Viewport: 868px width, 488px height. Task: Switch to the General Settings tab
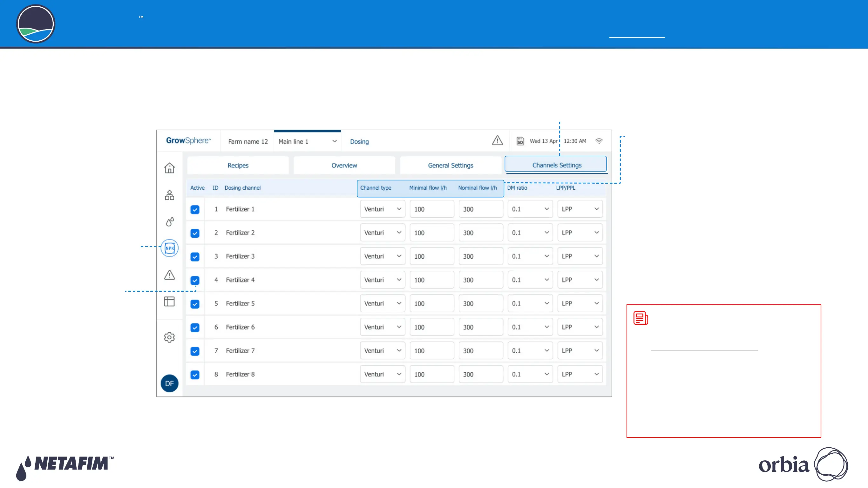coord(451,165)
